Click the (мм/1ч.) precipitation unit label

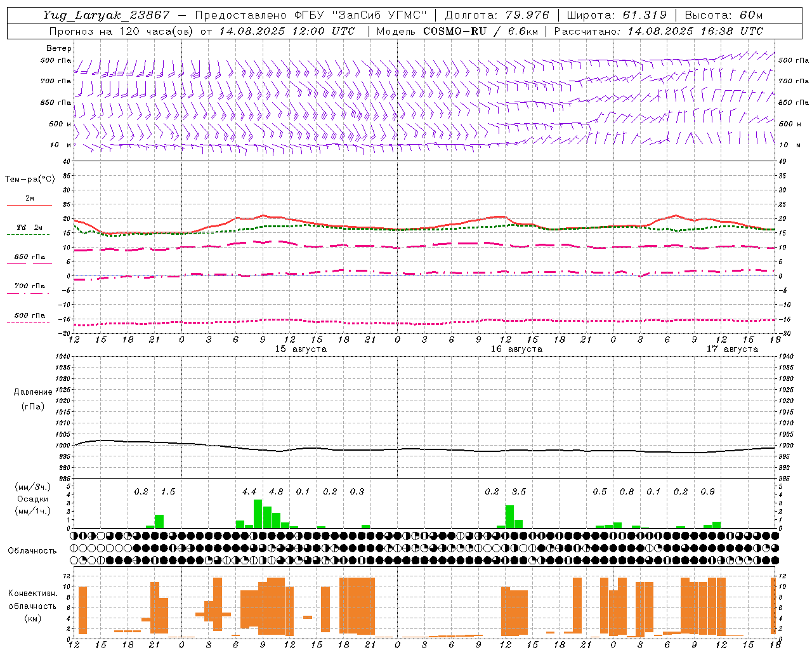(32, 511)
